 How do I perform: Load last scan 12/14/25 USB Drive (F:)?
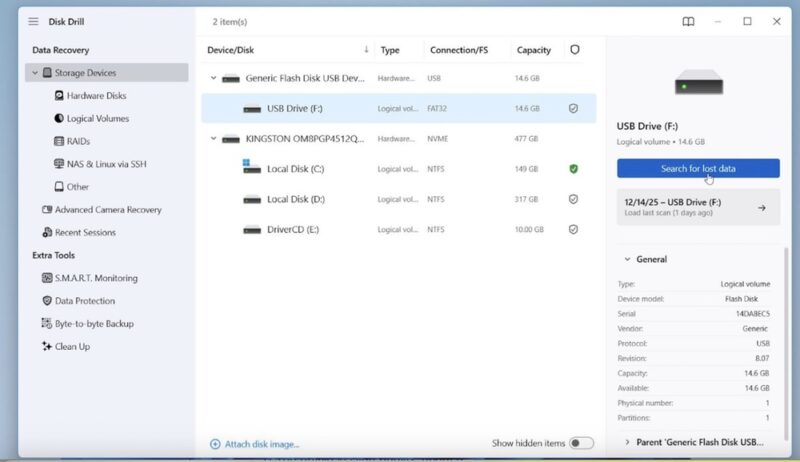tap(698, 207)
